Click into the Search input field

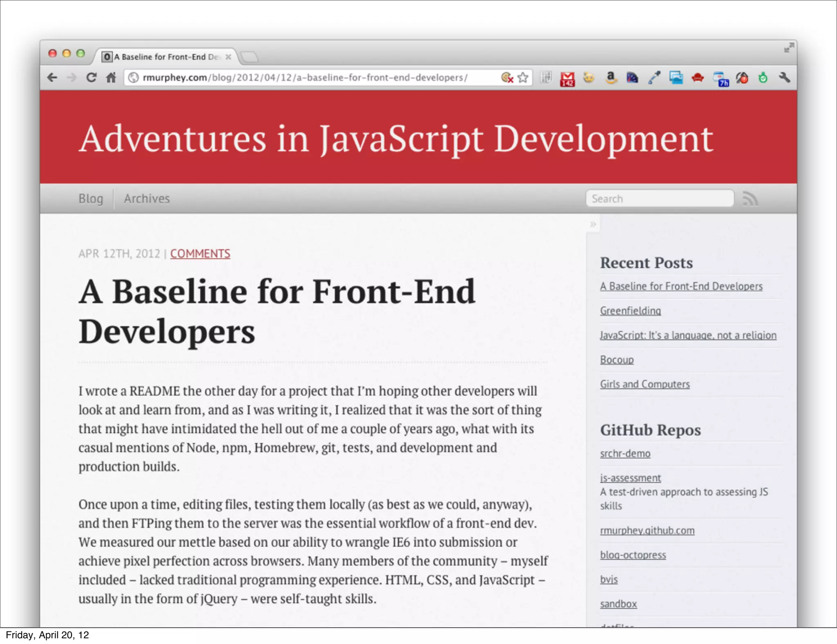660,199
